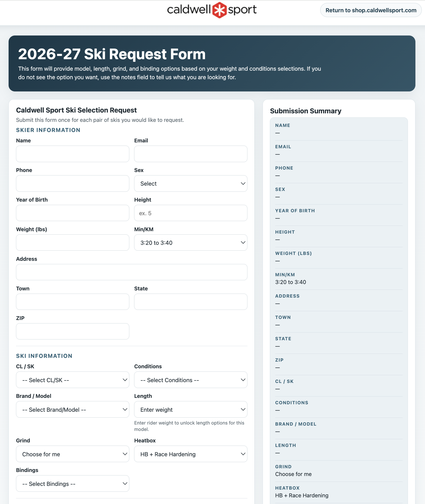
Task: Click Return to shop.caldwellsport.com link
Action: [x=371, y=10]
